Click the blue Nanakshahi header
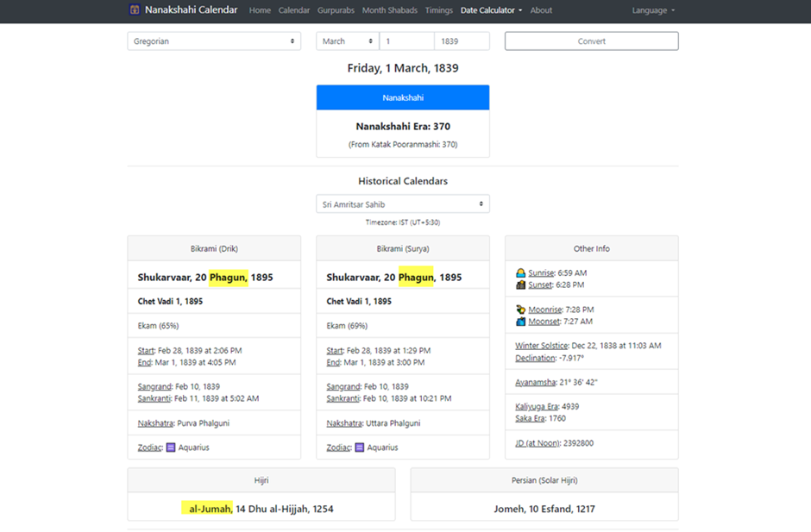 click(x=403, y=97)
